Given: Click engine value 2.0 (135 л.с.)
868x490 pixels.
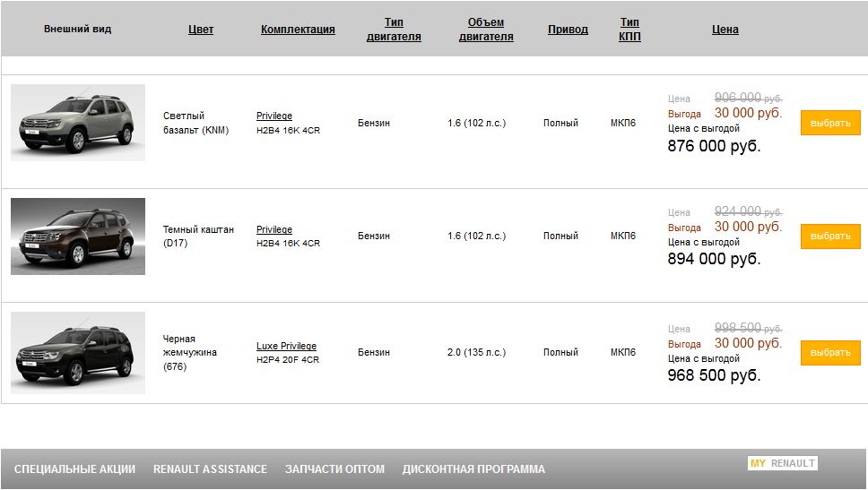Looking at the screenshot, I should click(477, 352).
